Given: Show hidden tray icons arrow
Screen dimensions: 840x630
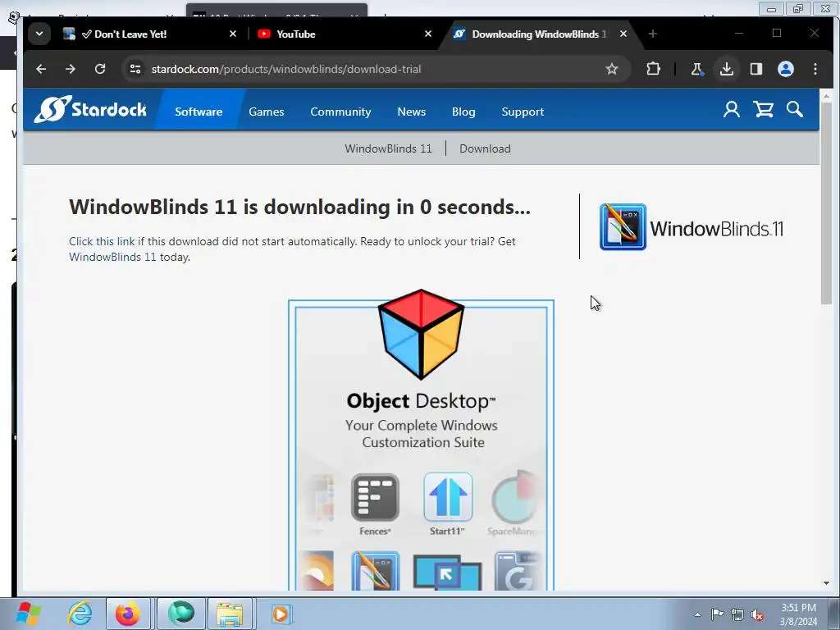Looking at the screenshot, I should [697, 614].
